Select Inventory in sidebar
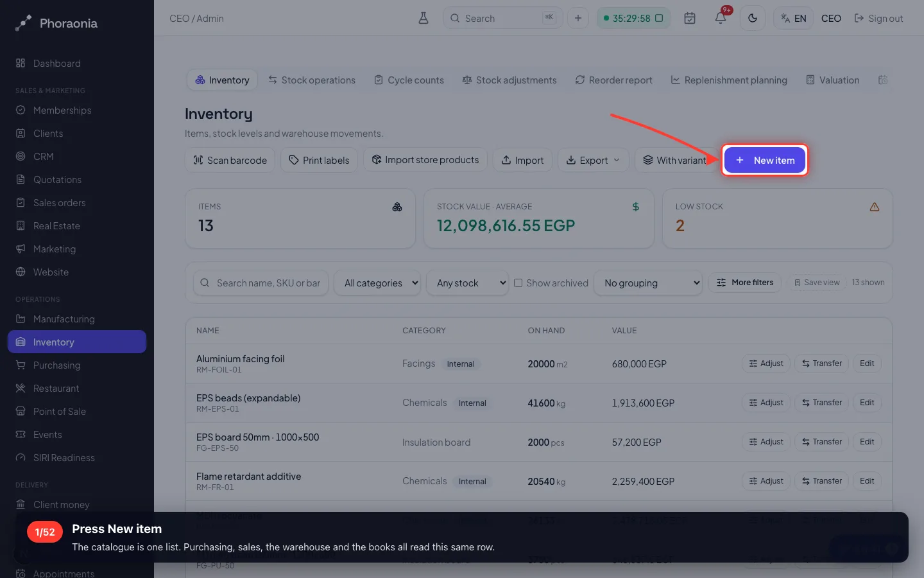The height and width of the screenshot is (578, 924). (77, 342)
